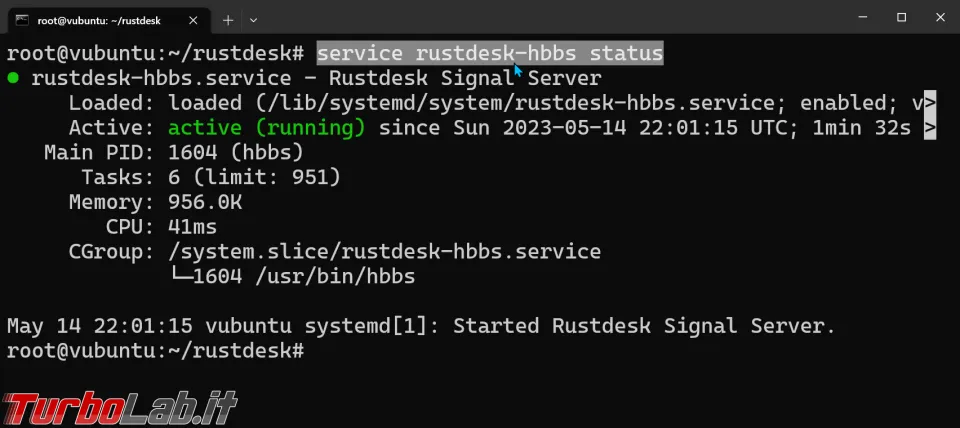Image resolution: width=960 pixels, height=428 pixels.
Task: Click the CGroup /system.slice/rustdesk-hbbs.service path
Action: 385,252
